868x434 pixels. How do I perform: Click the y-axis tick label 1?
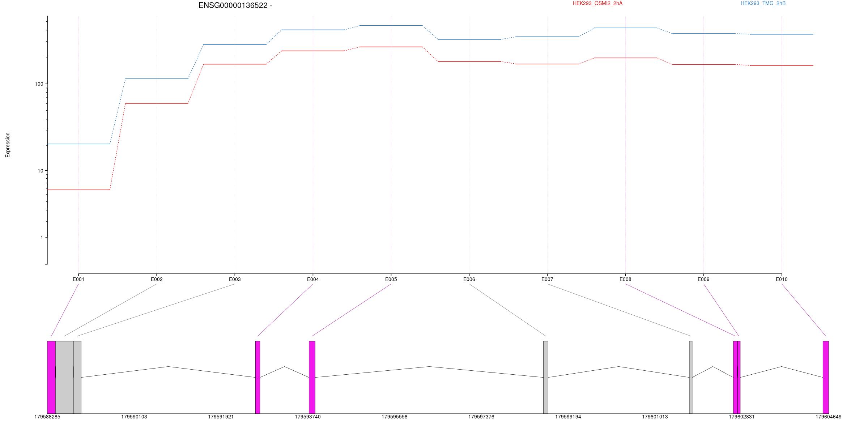tap(42, 237)
